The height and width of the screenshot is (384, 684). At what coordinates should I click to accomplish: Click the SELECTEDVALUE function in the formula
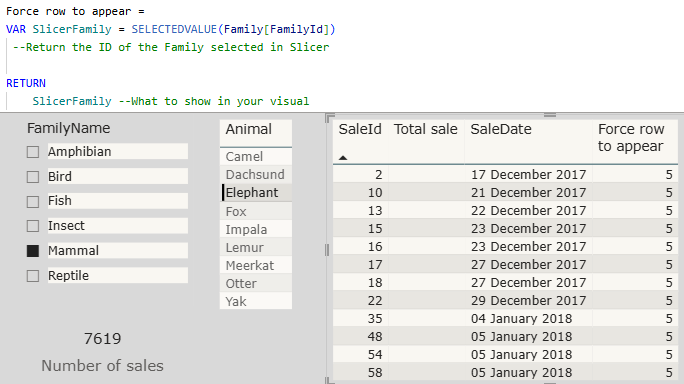pyautogui.click(x=174, y=29)
